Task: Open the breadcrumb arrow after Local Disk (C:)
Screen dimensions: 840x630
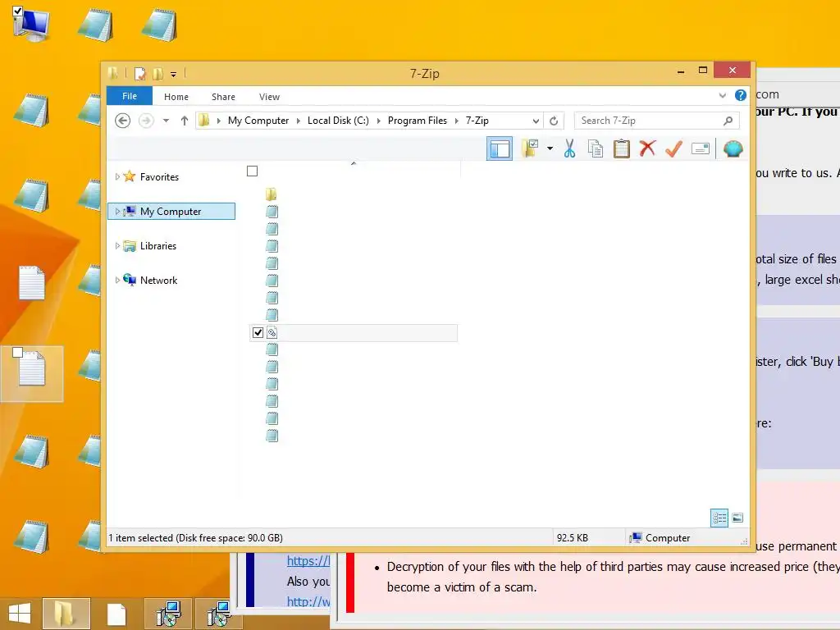Action: pyautogui.click(x=378, y=121)
